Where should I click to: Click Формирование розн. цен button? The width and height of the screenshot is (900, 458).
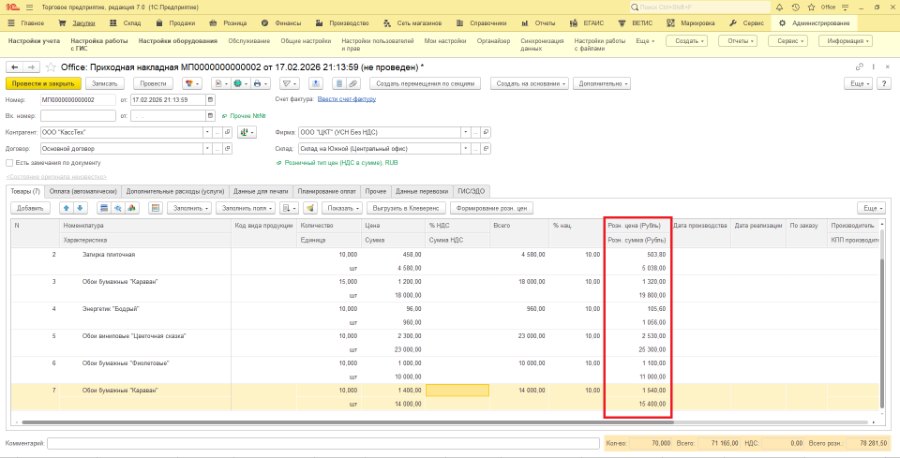[x=492, y=208]
